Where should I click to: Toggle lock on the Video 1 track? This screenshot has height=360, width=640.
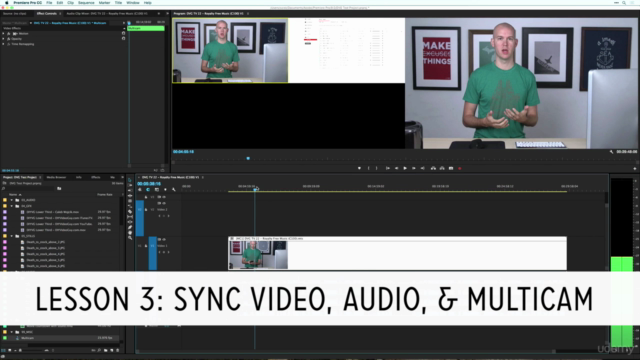click(146, 246)
